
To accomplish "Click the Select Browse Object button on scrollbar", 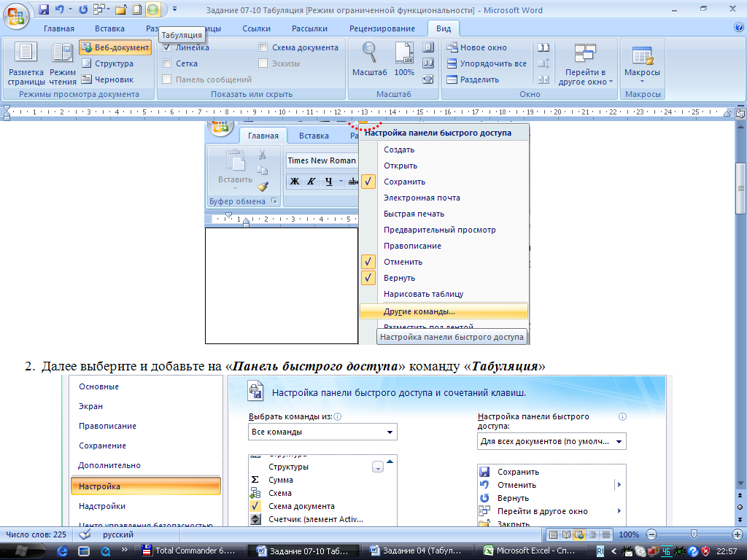I will coord(740,507).
